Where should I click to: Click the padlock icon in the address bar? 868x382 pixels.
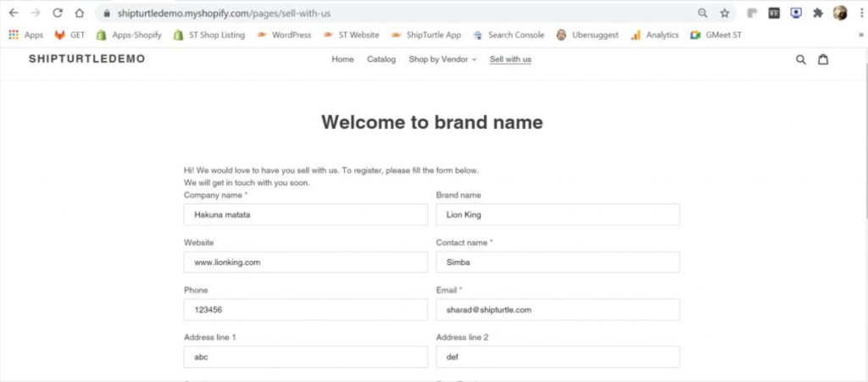[107, 14]
